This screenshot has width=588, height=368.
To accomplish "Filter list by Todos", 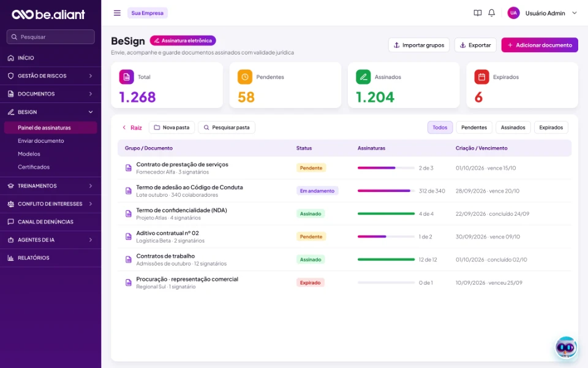I will pos(440,128).
